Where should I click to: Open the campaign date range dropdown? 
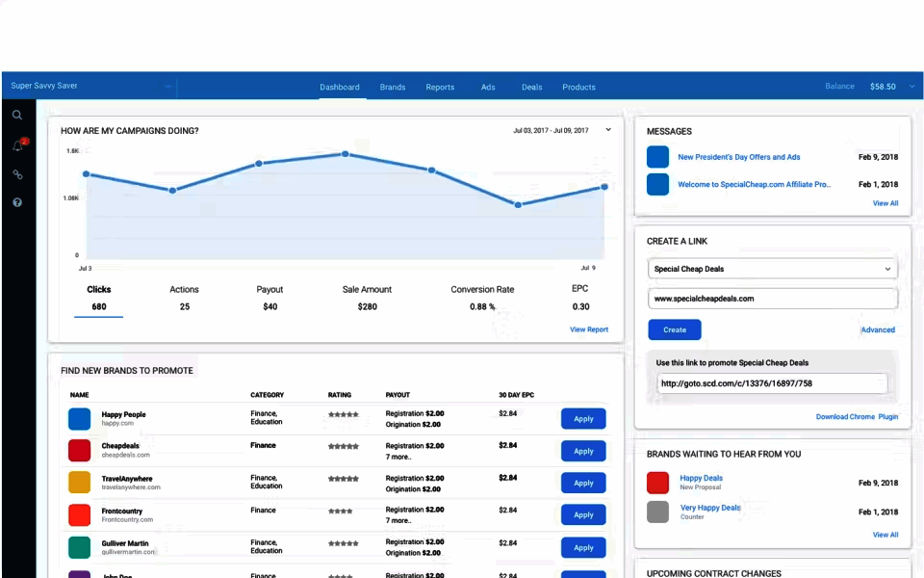point(608,130)
